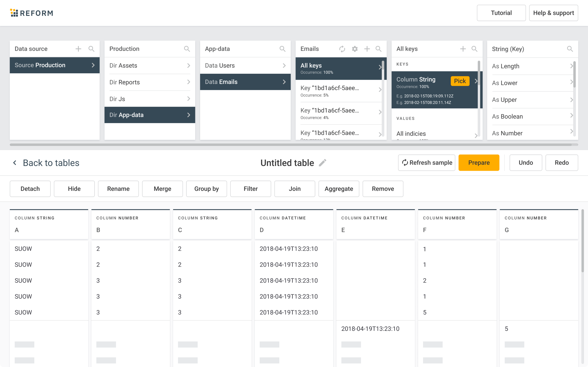Search in String (Key) panel

[x=570, y=49]
